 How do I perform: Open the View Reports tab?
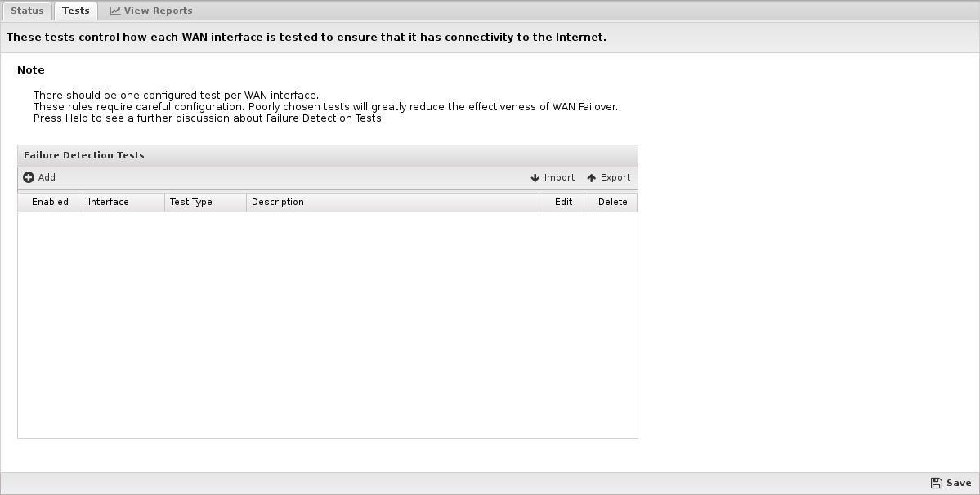151,11
